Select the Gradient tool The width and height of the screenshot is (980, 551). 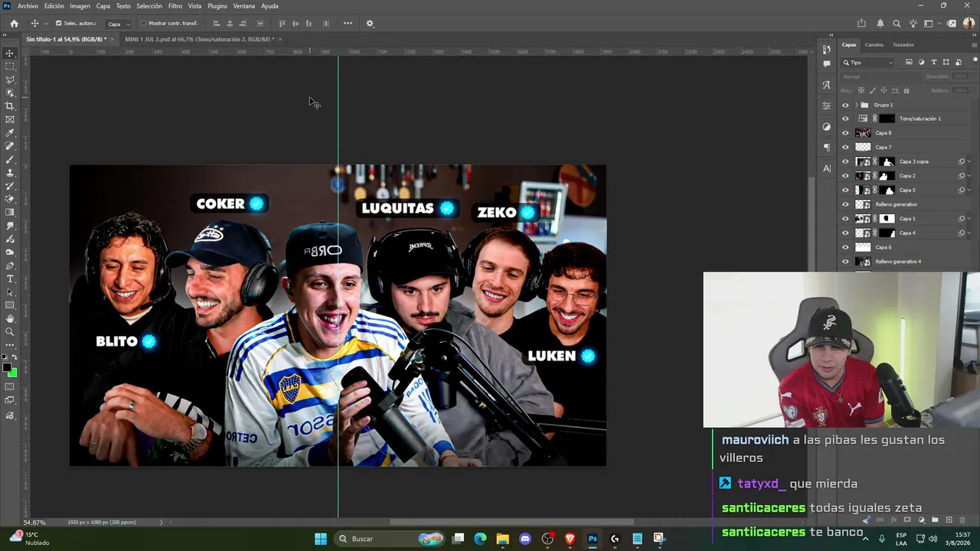click(x=10, y=213)
